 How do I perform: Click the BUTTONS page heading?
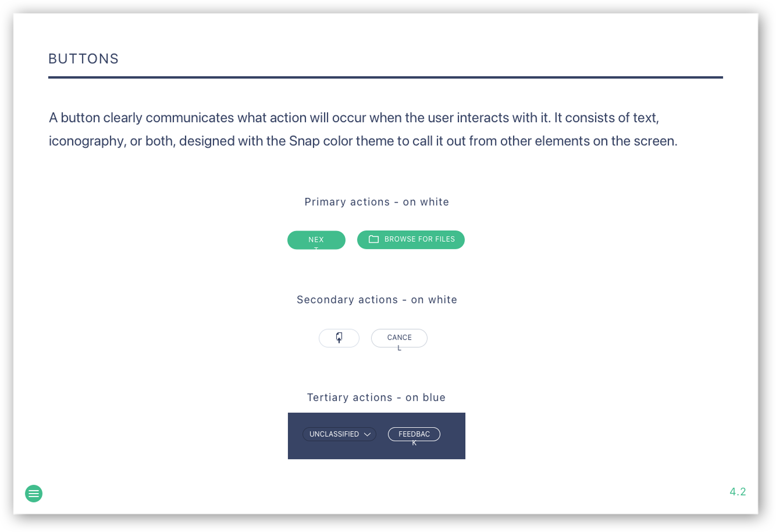pos(83,59)
